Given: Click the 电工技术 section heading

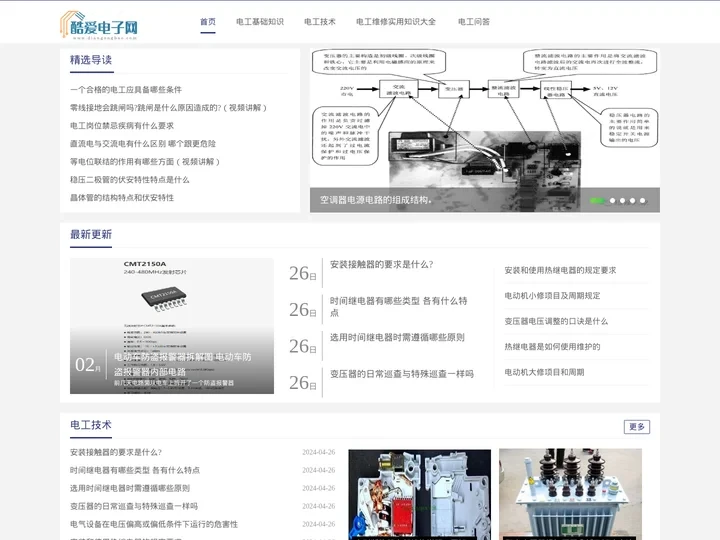Looking at the screenshot, I should [x=91, y=425].
